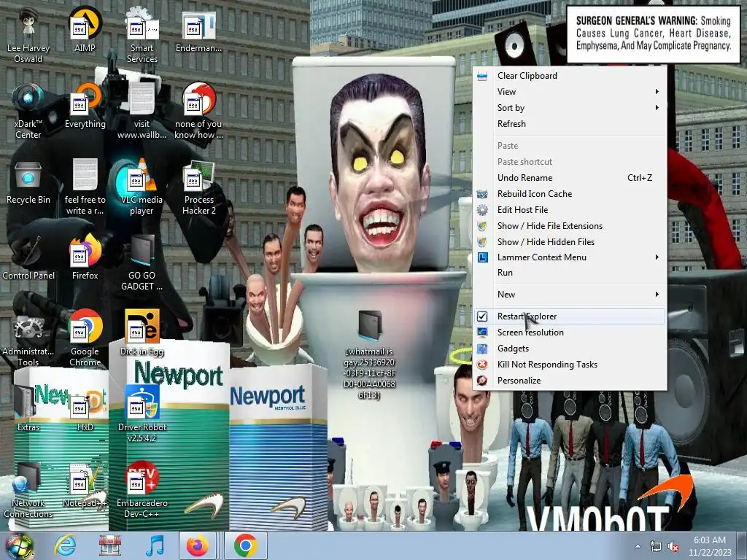Viewport: 747px width, 560px height.
Task: Select the 'feel free to write a r...' file
Action: (x=85, y=187)
